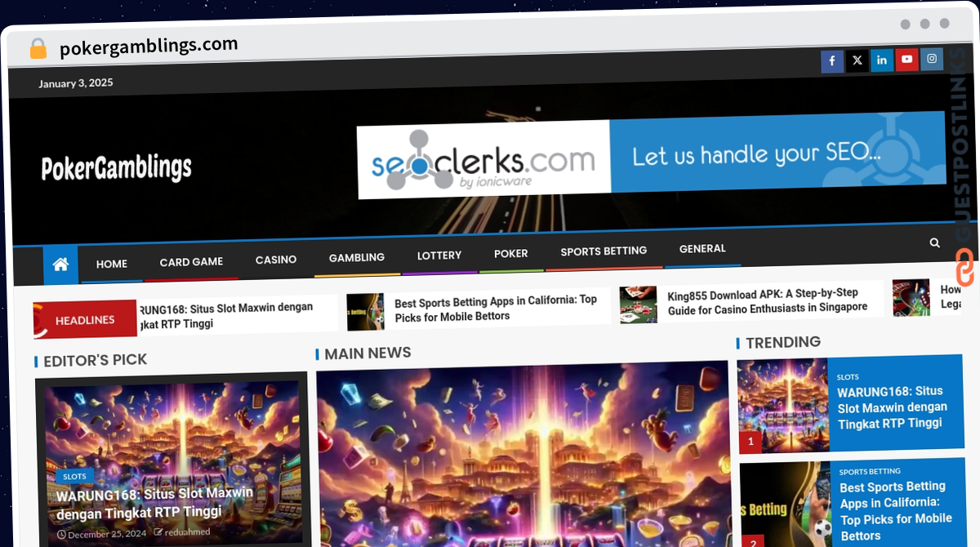Open the X (Twitter) social link
This screenshot has height=547, width=980.
857,60
